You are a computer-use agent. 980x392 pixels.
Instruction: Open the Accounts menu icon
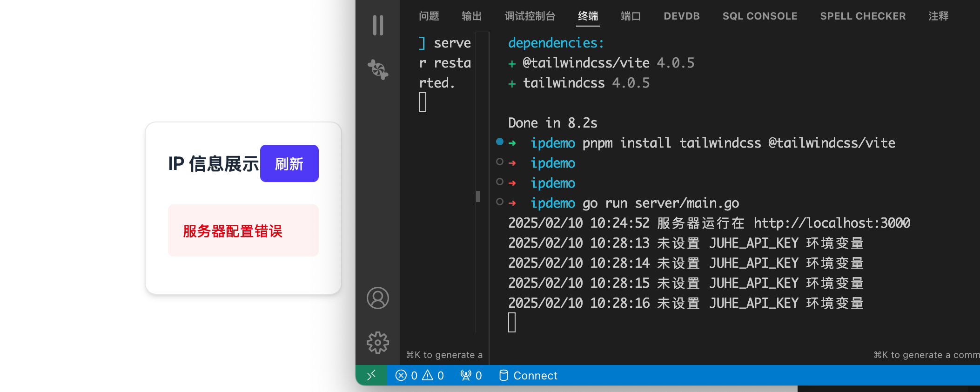[378, 298]
